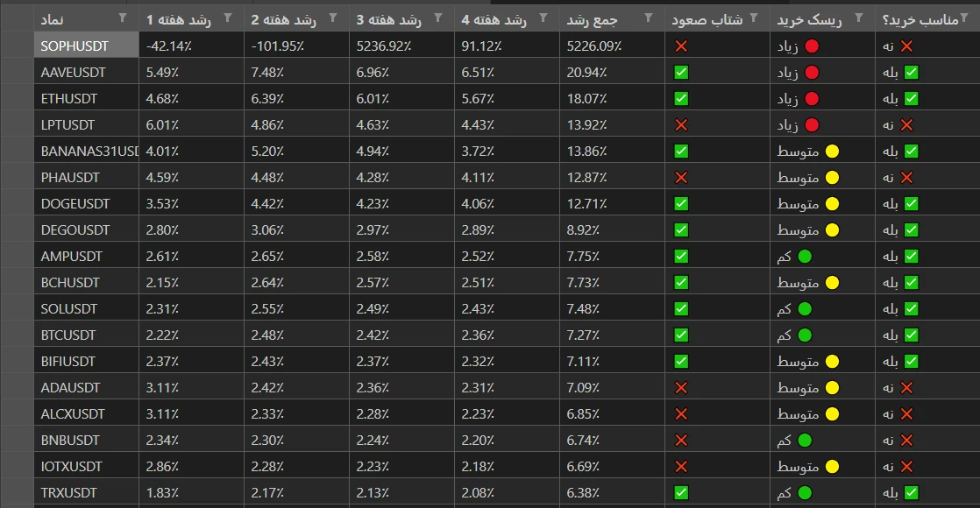Select the SOPHUSDT symbol cell
This screenshot has width=980, height=508.
coord(86,46)
